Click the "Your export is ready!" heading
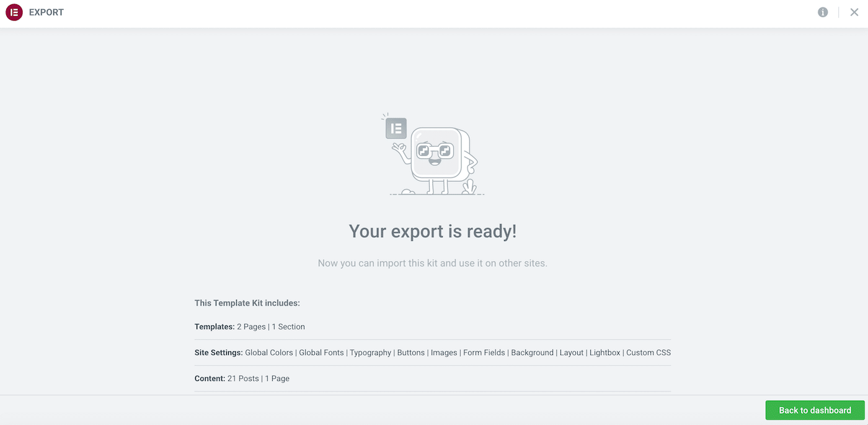 433,231
